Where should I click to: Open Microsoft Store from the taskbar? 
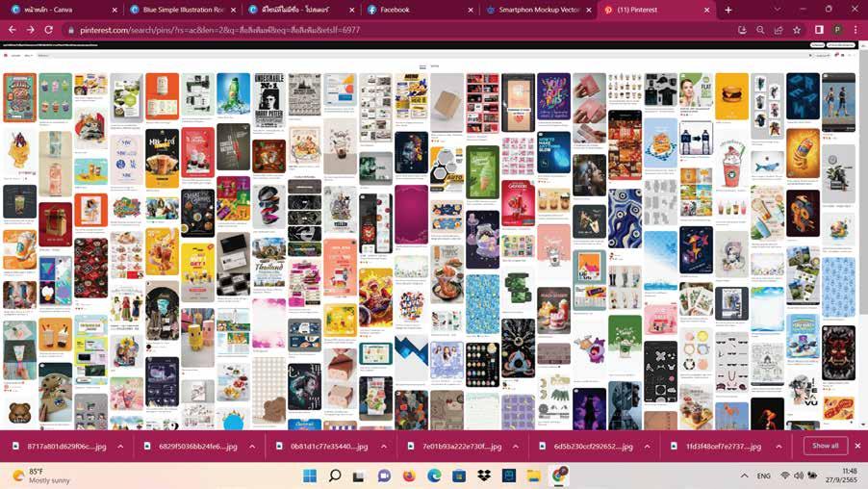point(459,476)
